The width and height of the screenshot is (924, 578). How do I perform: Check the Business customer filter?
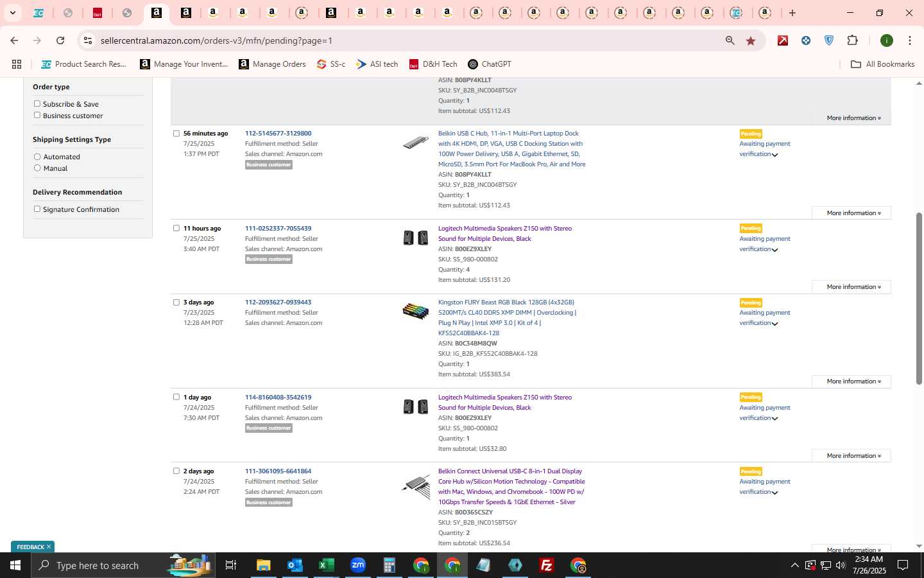(37, 115)
